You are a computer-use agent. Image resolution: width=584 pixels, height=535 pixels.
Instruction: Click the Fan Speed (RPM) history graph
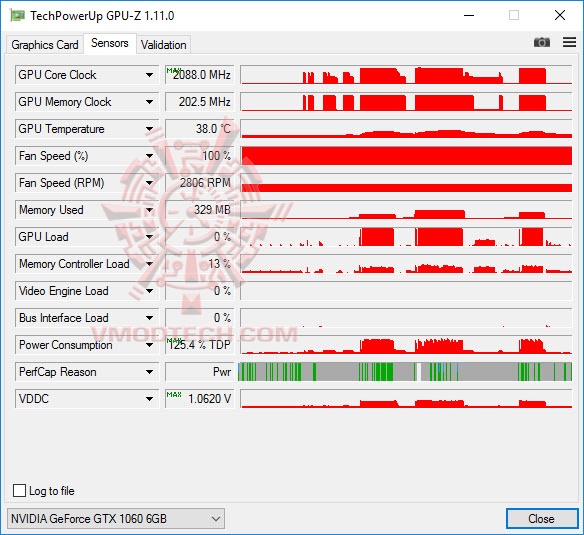406,183
